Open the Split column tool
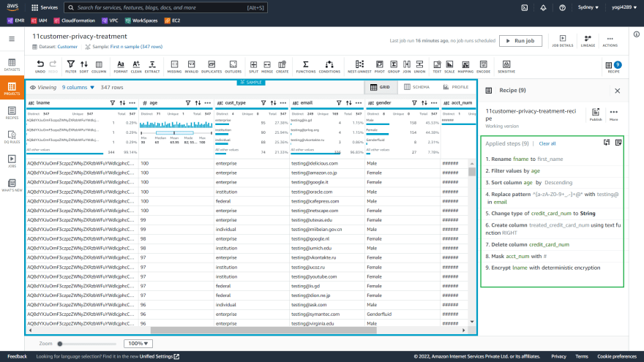 [253, 67]
